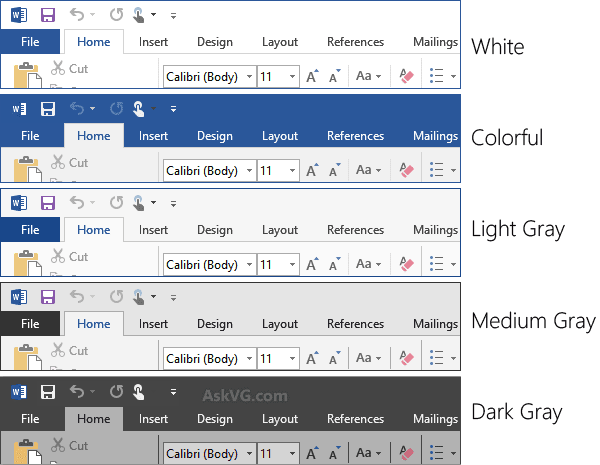Expand Customize Quick Access Toolbar in Light Gray strip
Image resolution: width=600 pixels, height=465 pixels.
(173, 203)
